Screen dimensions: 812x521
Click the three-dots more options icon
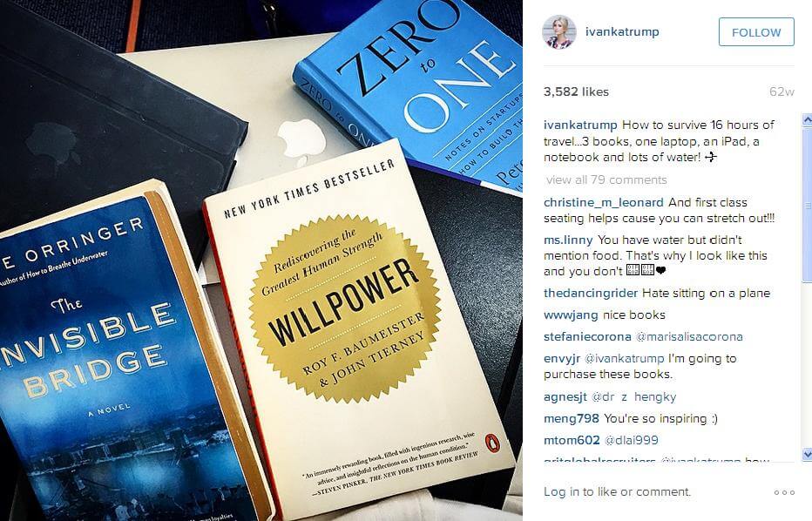pos(784,492)
